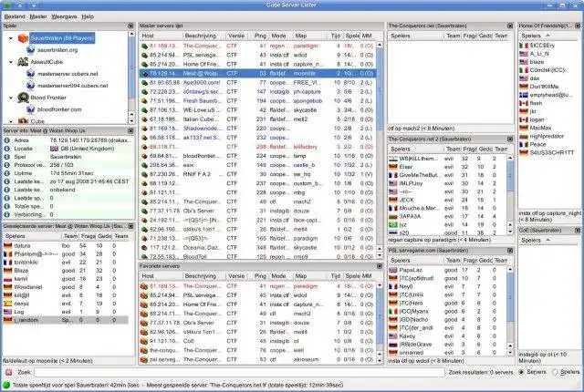Select the Sauerbraten (69 Players) game entry
This screenshot has width=584, height=392.
(x=62, y=38)
